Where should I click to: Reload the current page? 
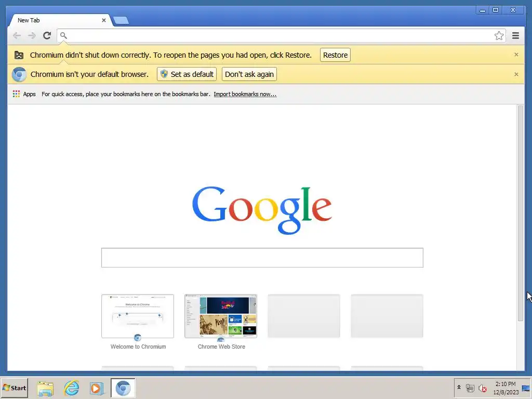pyautogui.click(x=47, y=35)
